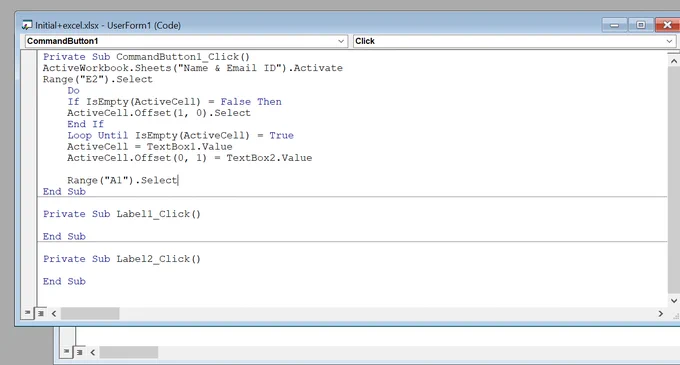
Task: Click the 'If IsEmpty(ActiveCell) = False Then' line
Action: point(174,102)
